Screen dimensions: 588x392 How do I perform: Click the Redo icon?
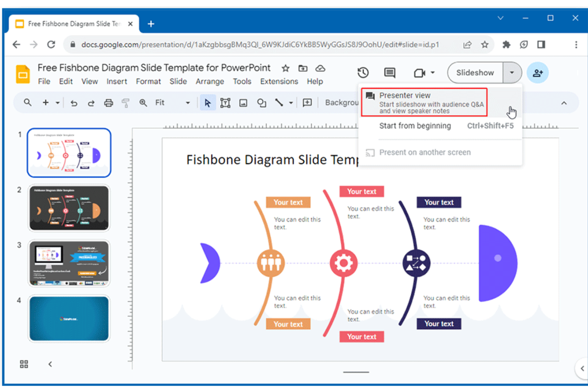pyautogui.click(x=91, y=102)
